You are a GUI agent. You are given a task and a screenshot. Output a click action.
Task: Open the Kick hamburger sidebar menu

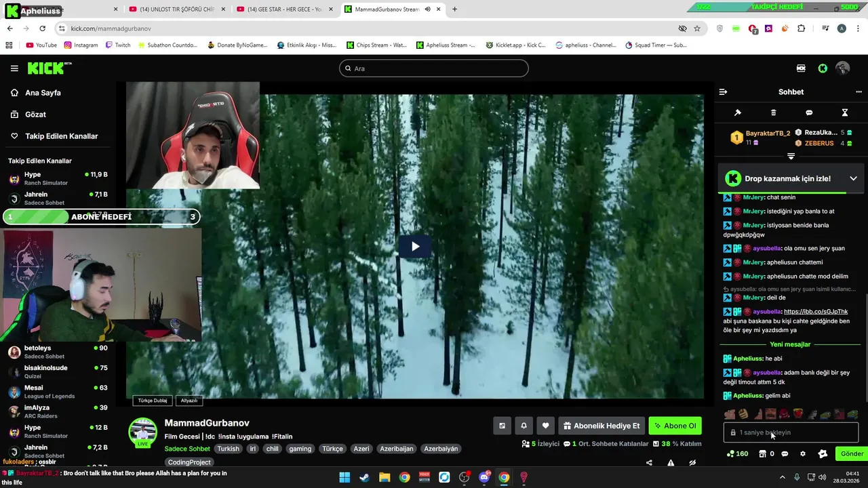[x=14, y=68]
